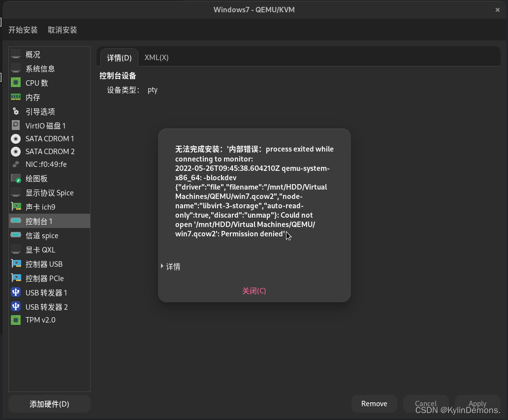This screenshot has height=420, width=508.
Task: Click the NIC :f0:49:fe network icon
Action: [x=16, y=164]
